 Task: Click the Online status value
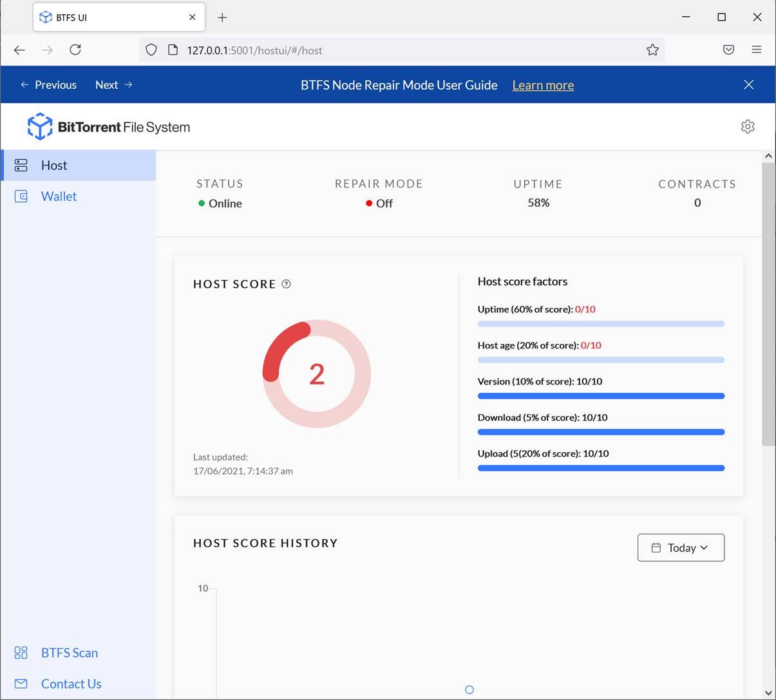[x=220, y=203]
